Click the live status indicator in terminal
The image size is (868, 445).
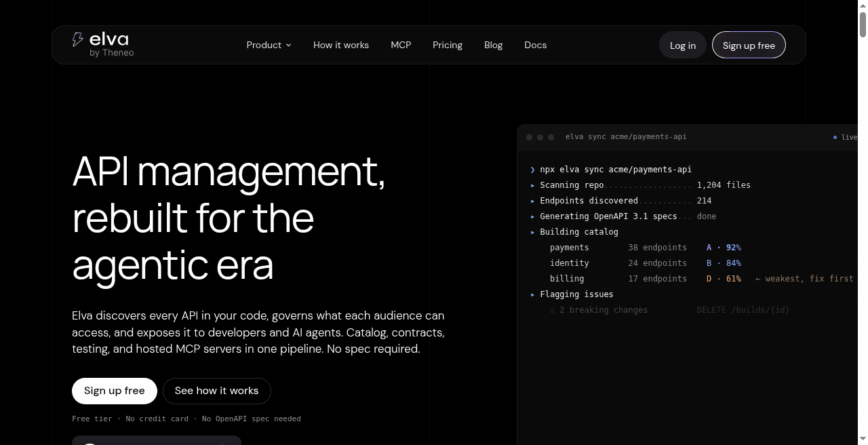845,137
